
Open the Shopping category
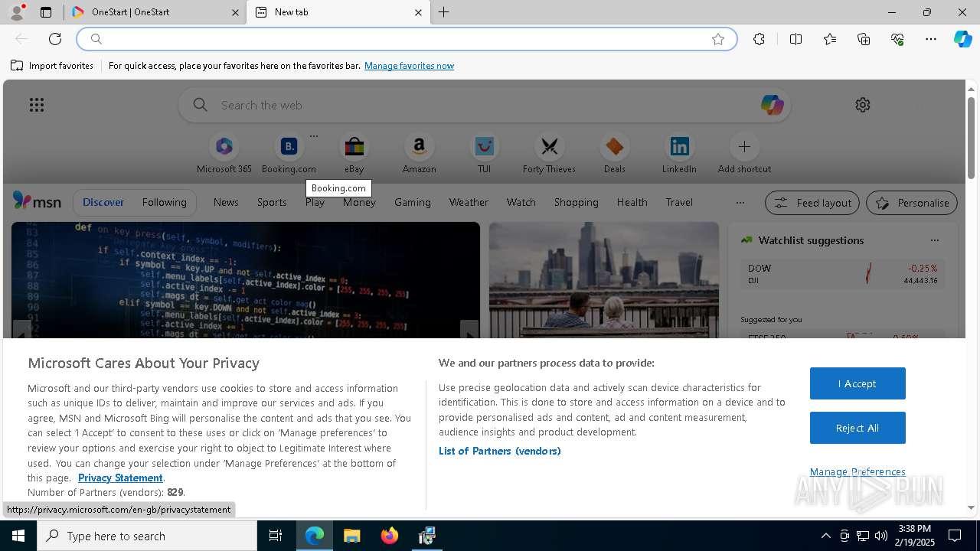[x=576, y=202]
